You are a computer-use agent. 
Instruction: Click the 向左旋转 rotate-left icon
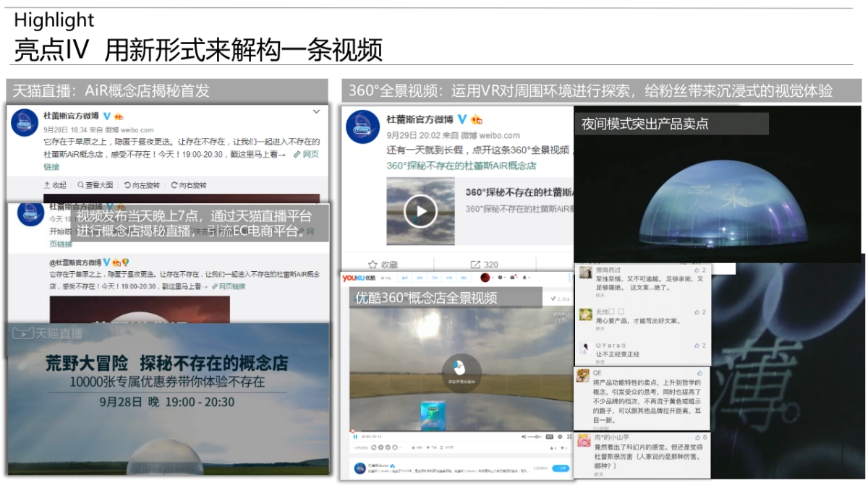143,185
